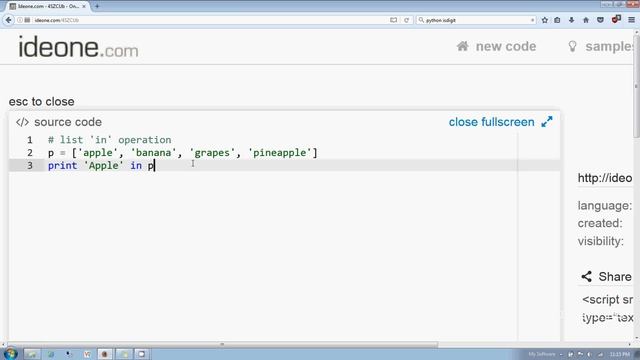
Task: Click the 'created:' label in sidebar
Action: [x=600, y=223]
